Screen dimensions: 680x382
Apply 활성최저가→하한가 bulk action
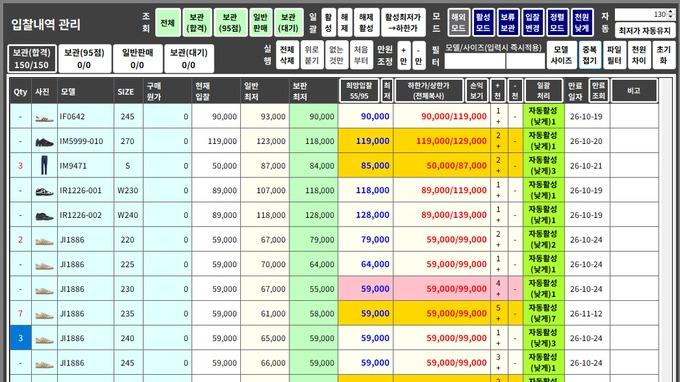tap(403, 23)
